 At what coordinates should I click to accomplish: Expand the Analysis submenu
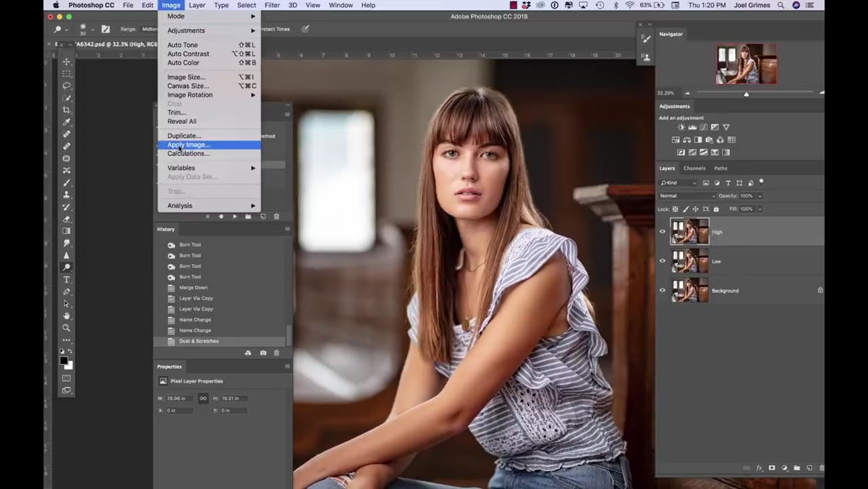pyautogui.click(x=209, y=205)
